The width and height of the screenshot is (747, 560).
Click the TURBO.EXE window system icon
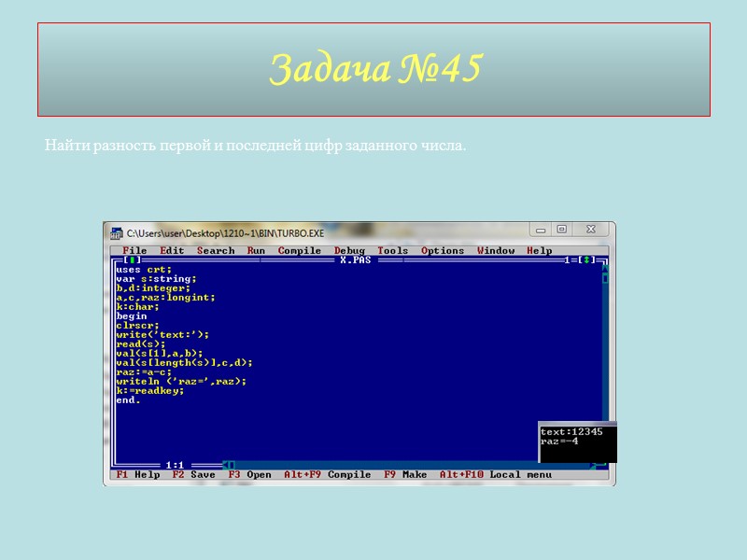116,233
